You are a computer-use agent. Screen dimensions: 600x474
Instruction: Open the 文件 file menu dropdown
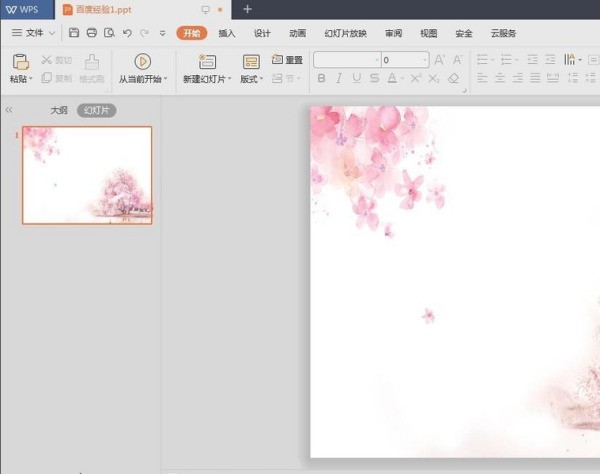33,33
